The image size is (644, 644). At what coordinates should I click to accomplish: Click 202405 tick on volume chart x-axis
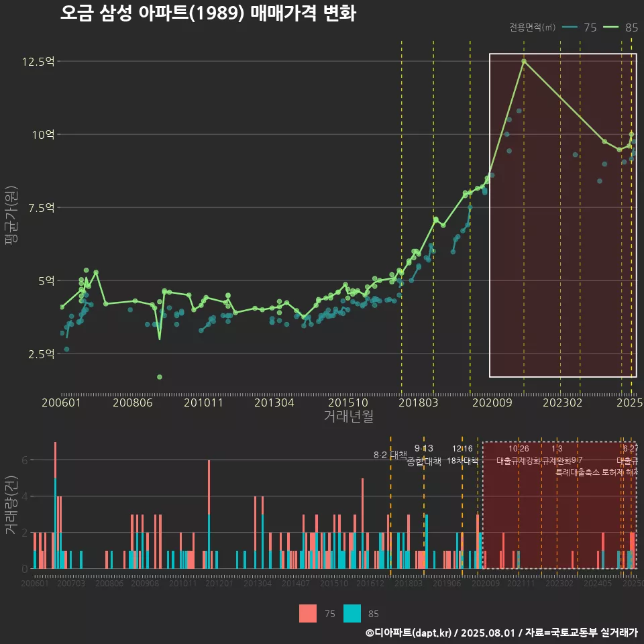(598, 583)
